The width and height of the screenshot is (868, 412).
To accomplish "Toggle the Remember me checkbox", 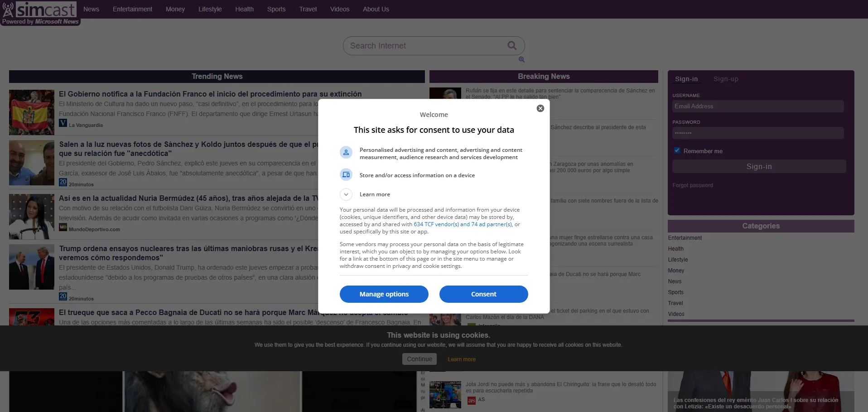I will pos(677,150).
